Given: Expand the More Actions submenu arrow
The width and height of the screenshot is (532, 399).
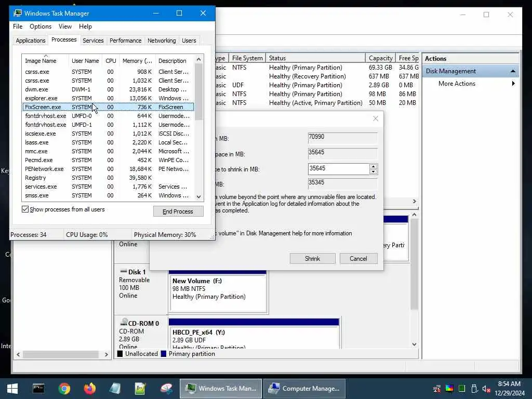Looking at the screenshot, I should point(513,84).
